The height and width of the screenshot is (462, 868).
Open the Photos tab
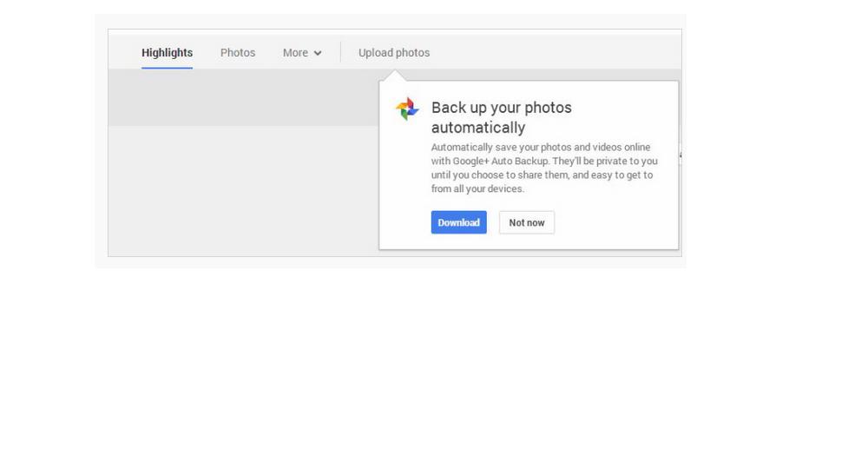pos(238,53)
